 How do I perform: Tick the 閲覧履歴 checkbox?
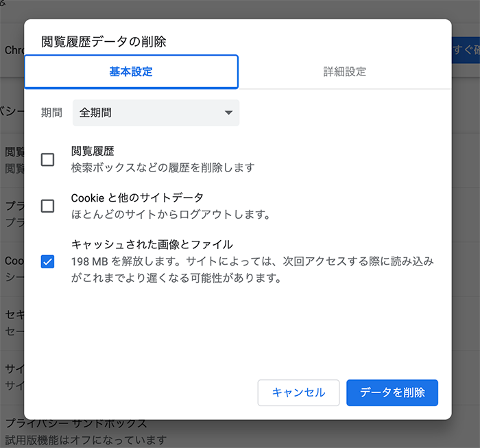tap(47, 160)
